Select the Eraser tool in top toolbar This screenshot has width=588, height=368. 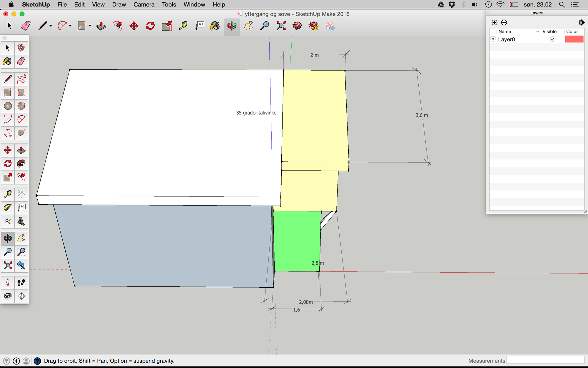point(26,26)
